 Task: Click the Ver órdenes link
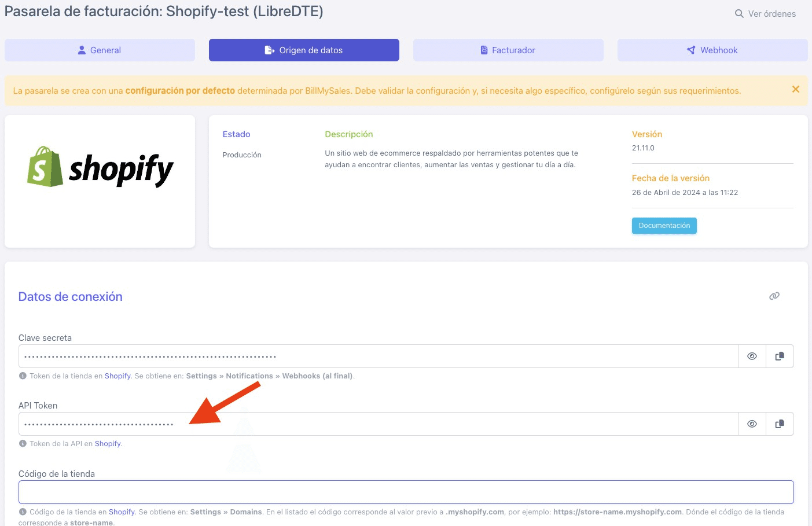pos(772,13)
